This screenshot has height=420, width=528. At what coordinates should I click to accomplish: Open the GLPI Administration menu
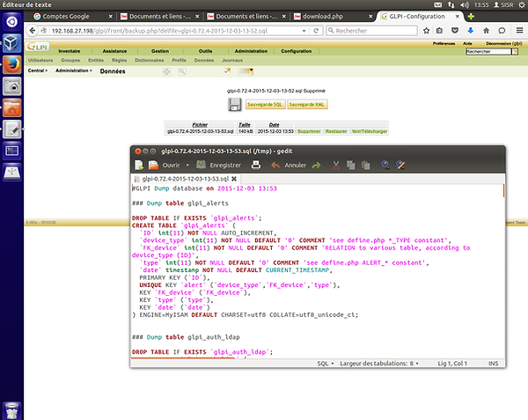[251, 51]
